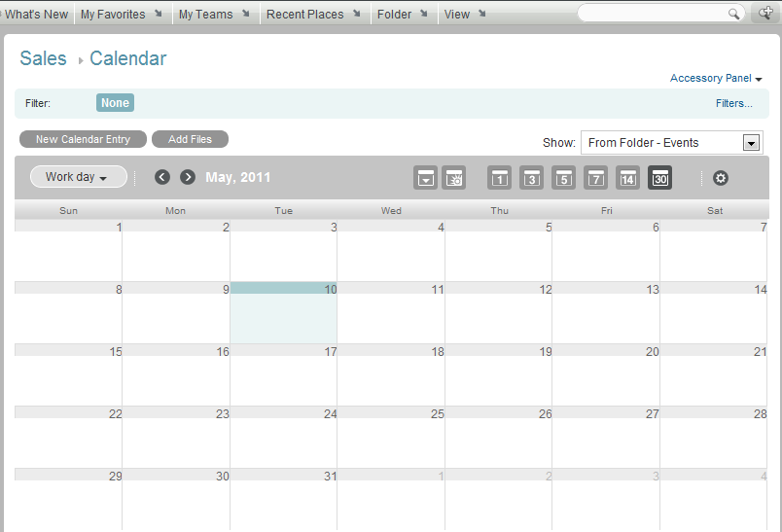The image size is (782, 532).
Task: Expand the Recent Places menu
Action: tap(313, 15)
